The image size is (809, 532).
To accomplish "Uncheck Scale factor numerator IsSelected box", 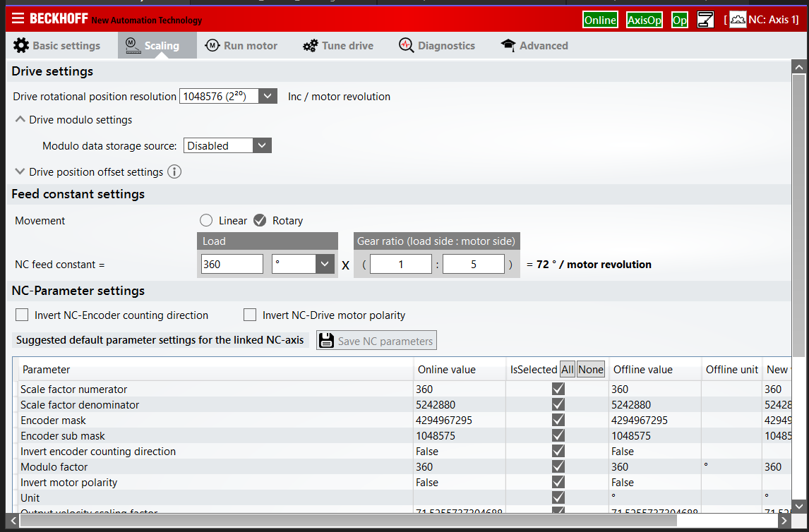I will pyautogui.click(x=558, y=389).
